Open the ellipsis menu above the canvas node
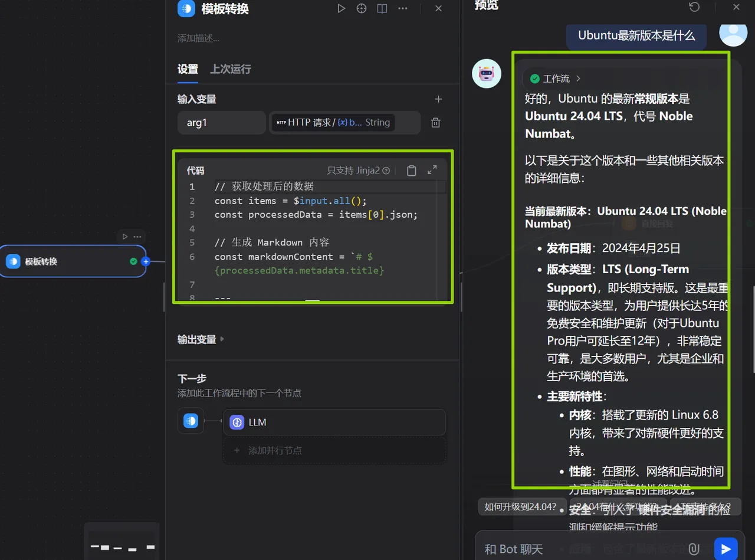This screenshot has width=755, height=560. coord(137,236)
